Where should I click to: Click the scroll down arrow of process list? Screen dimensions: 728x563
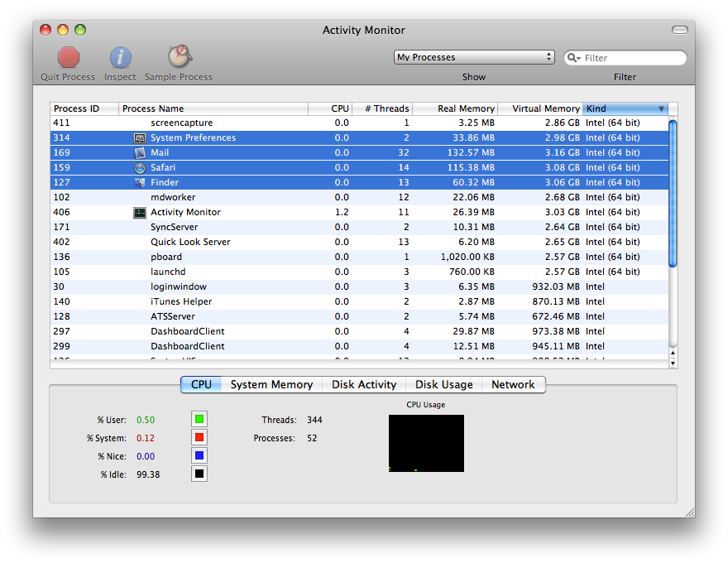(x=673, y=363)
